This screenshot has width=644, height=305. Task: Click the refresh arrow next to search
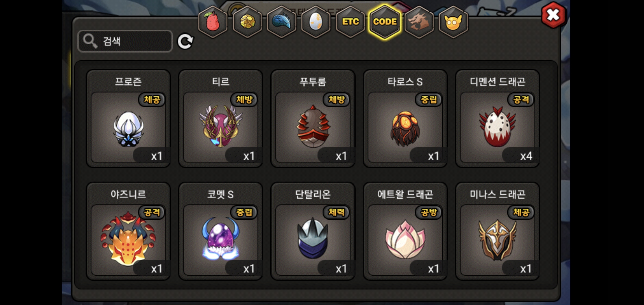[185, 42]
